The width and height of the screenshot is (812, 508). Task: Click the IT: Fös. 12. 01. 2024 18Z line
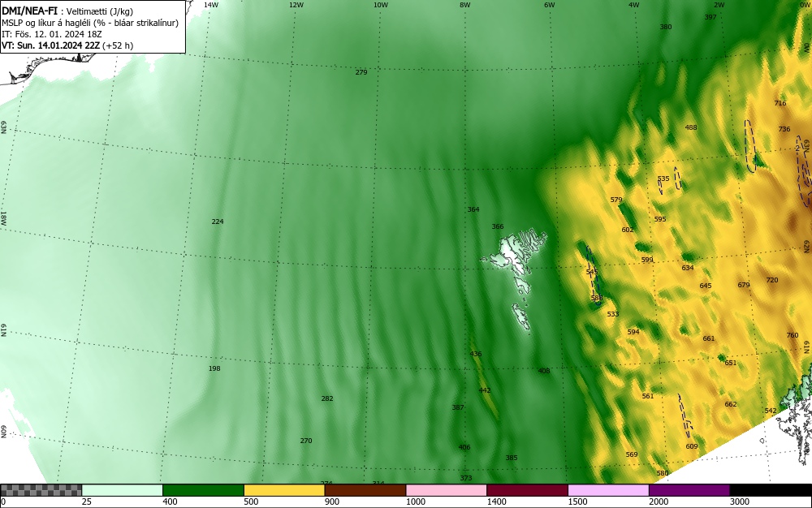click(x=51, y=34)
